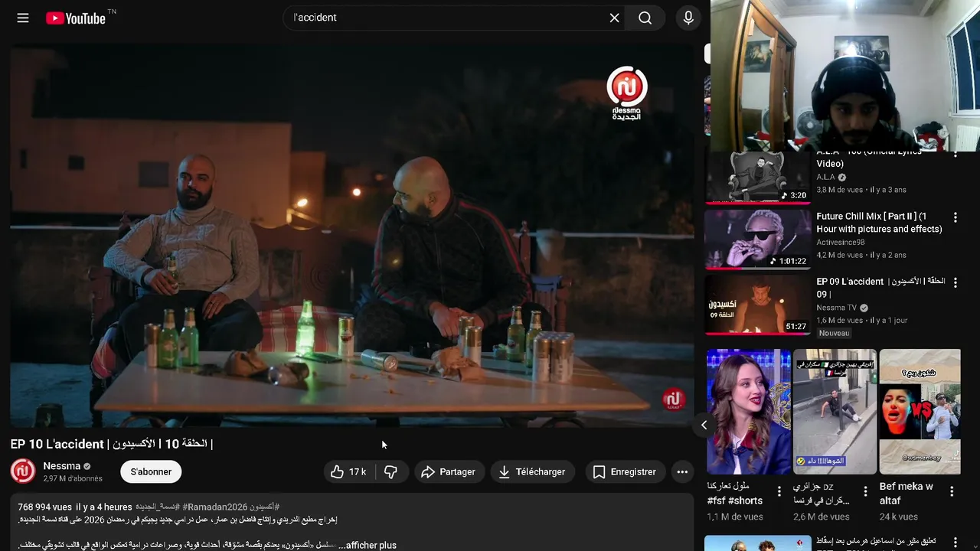Open options for the bottom suggested video

955,543
